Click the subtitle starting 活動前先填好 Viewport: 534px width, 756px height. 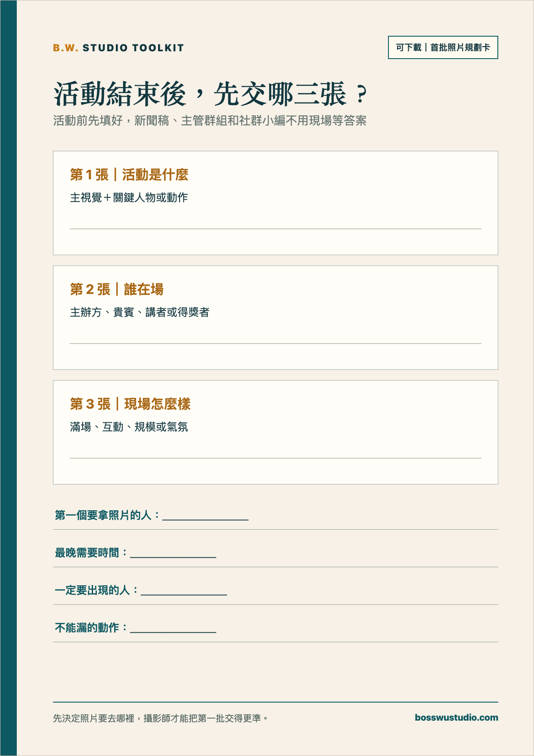pos(210,121)
